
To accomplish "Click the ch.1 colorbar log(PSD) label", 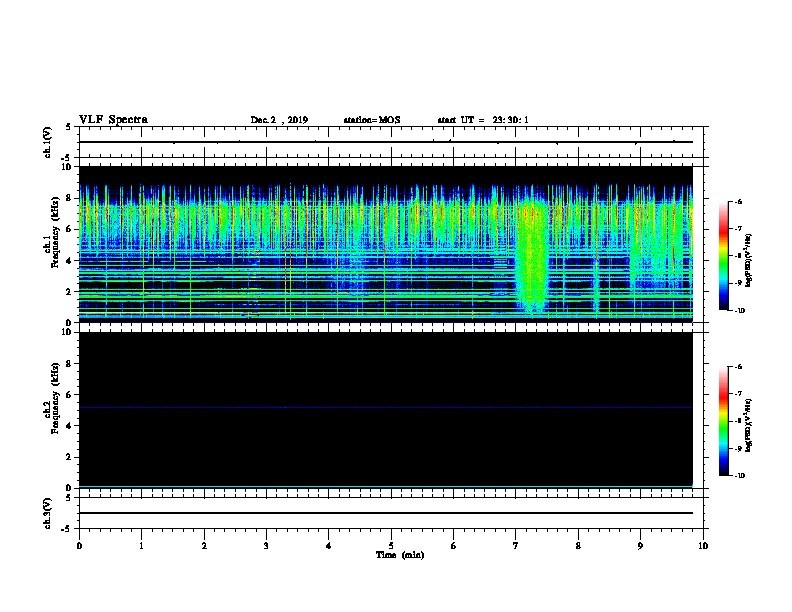I will click(749, 260).
